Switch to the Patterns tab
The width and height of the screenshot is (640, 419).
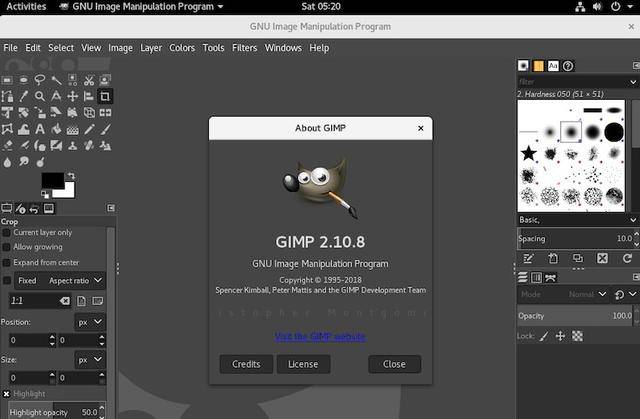point(538,66)
